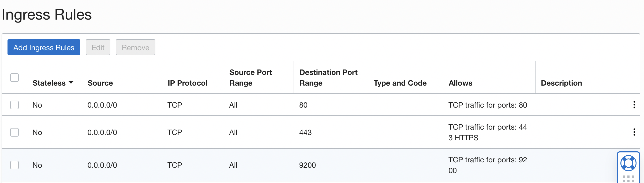Open actions menu for port 443 rule

click(634, 132)
